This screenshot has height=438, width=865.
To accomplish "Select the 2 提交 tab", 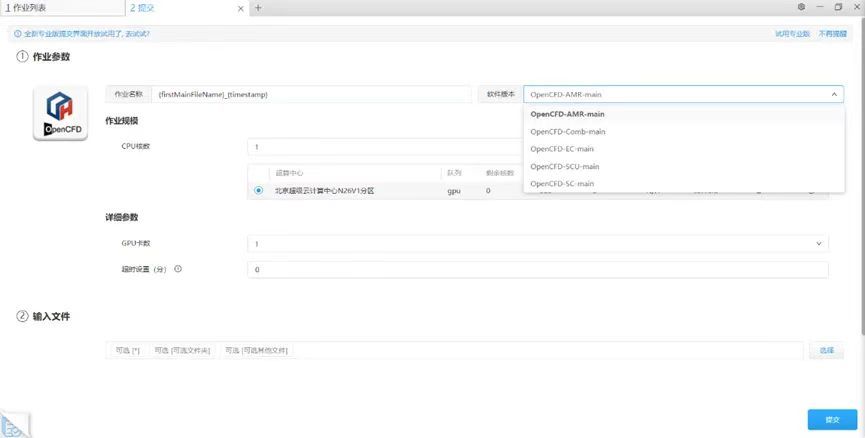I will [142, 8].
